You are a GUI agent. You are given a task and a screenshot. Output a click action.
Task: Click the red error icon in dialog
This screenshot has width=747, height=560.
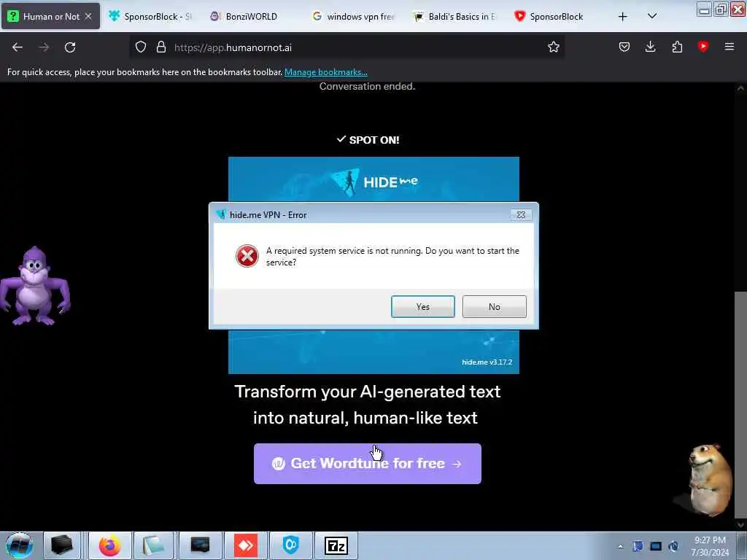pos(247,256)
